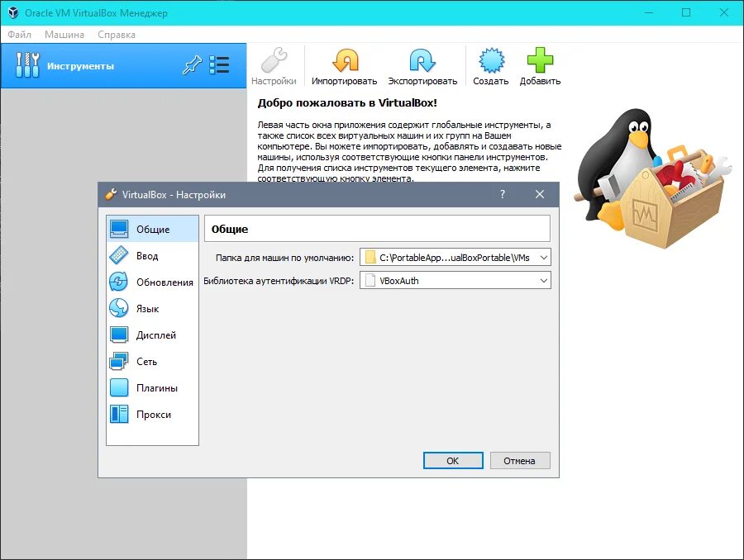Click the Экспортировать toolbar icon
The image size is (744, 560).
click(422, 60)
